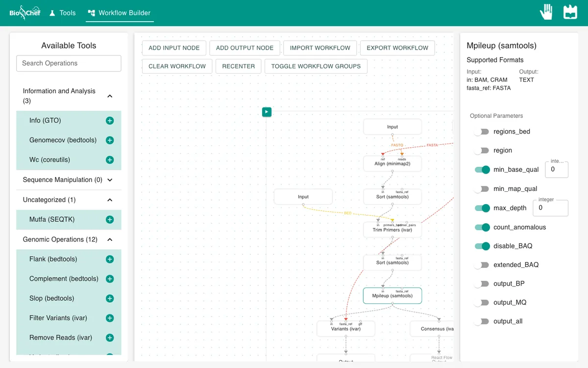Enable the min_map_qual switch
The height and width of the screenshot is (368, 588).
tap(482, 189)
